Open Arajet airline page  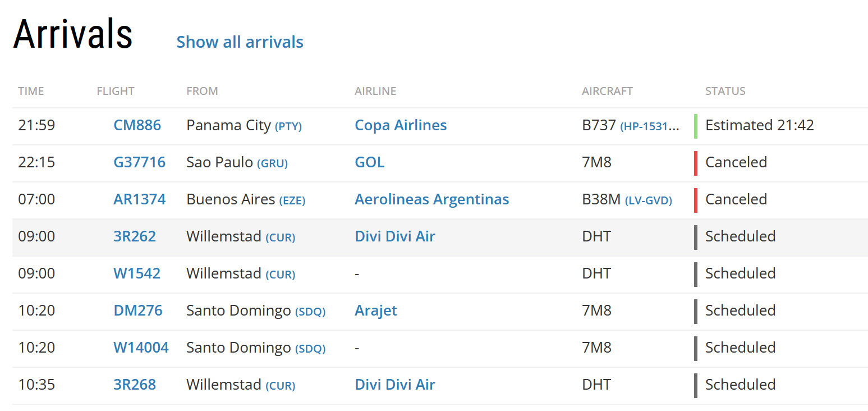(375, 310)
